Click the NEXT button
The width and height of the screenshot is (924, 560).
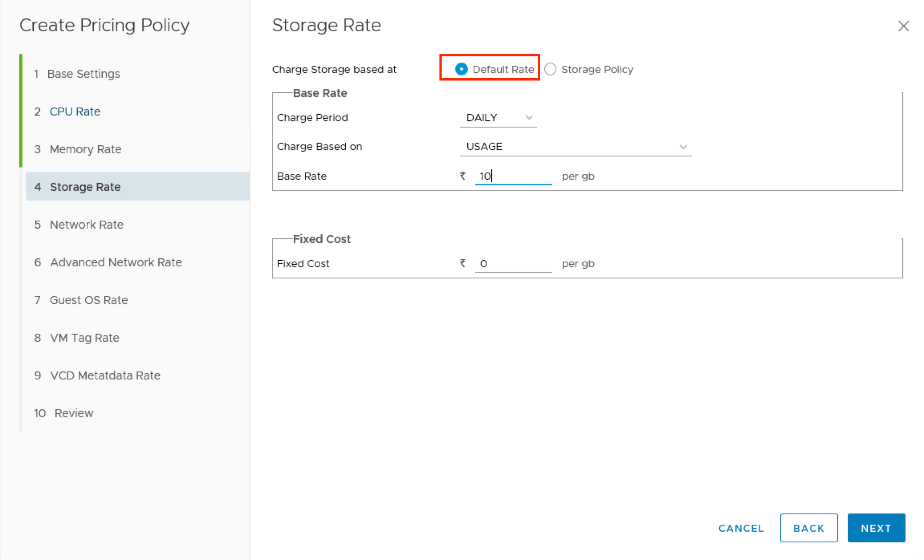(x=876, y=528)
